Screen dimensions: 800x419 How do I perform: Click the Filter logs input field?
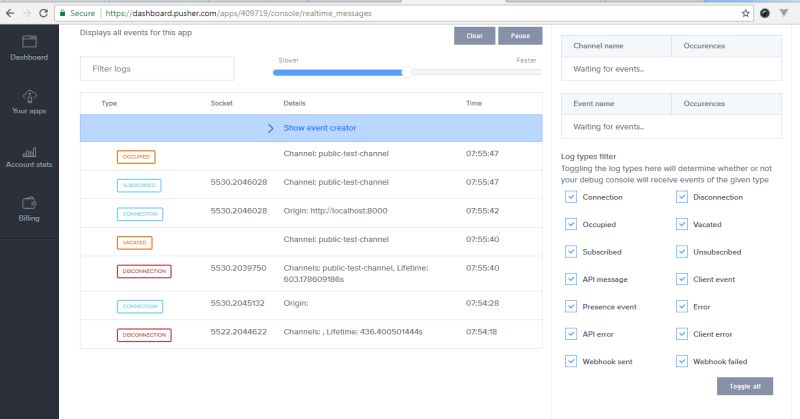[157, 68]
